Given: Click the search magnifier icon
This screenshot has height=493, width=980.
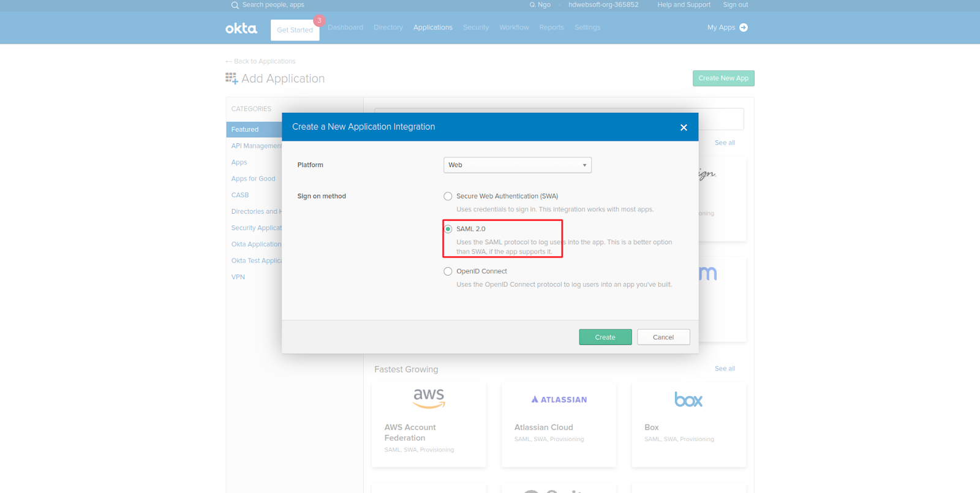Looking at the screenshot, I should click(235, 5).
